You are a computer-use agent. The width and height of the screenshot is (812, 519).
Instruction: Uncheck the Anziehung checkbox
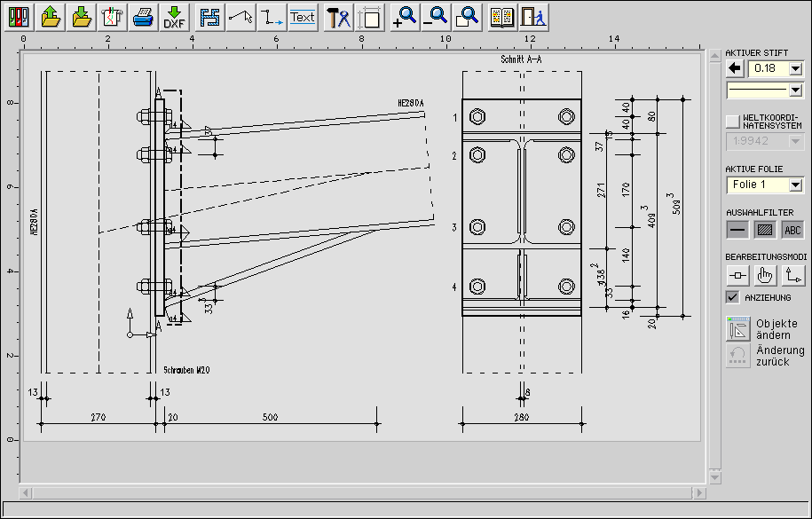[x=732, y=297]
